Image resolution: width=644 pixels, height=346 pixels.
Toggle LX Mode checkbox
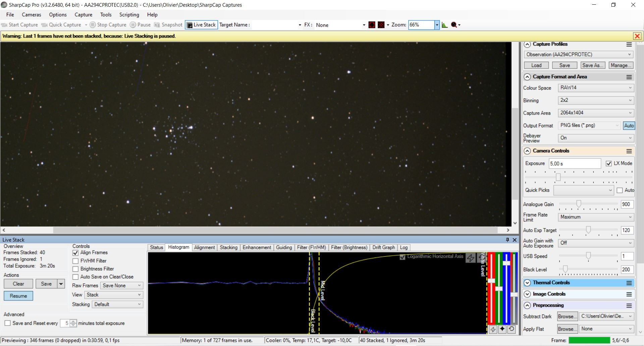[x=609, y=163]
